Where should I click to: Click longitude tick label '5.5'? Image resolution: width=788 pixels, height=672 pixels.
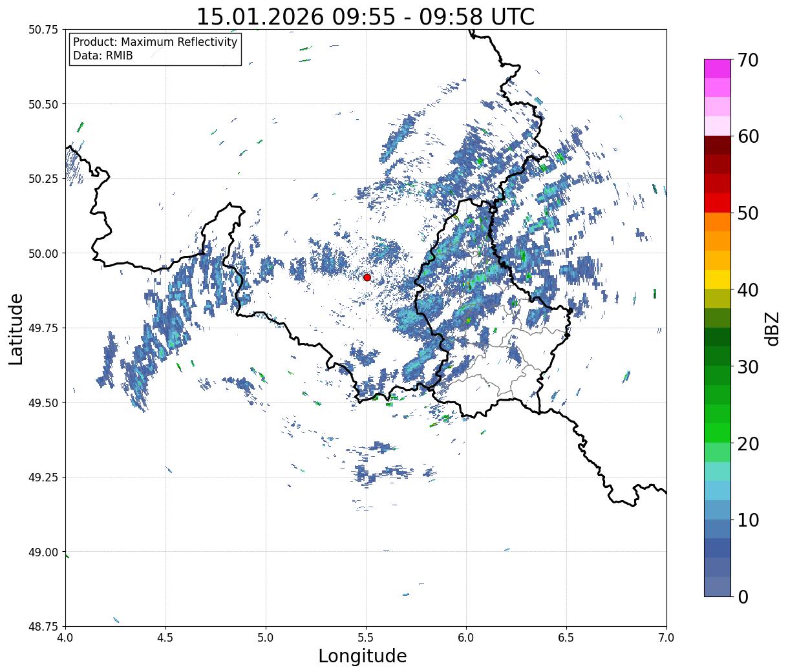tap(366, 638)
